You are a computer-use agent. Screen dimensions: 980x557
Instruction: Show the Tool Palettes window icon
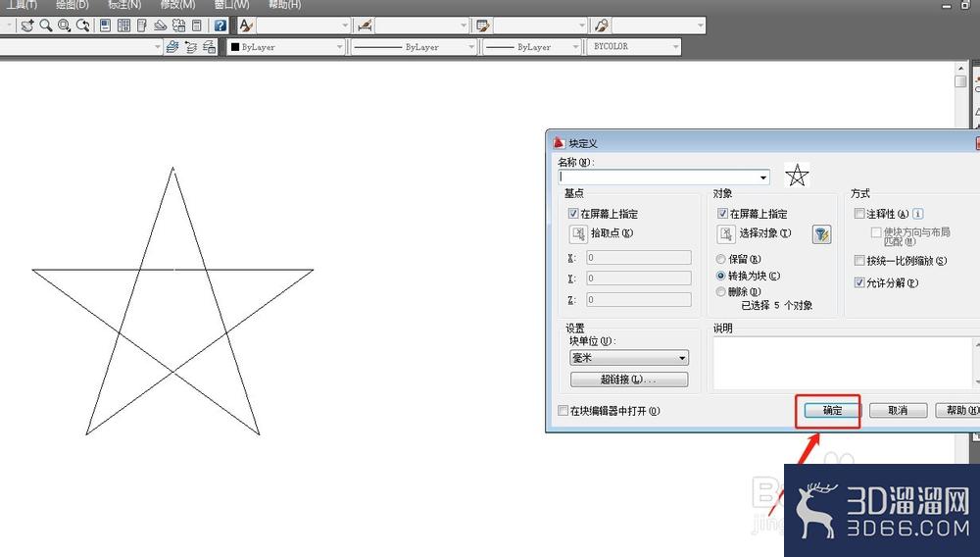[142, 25]
